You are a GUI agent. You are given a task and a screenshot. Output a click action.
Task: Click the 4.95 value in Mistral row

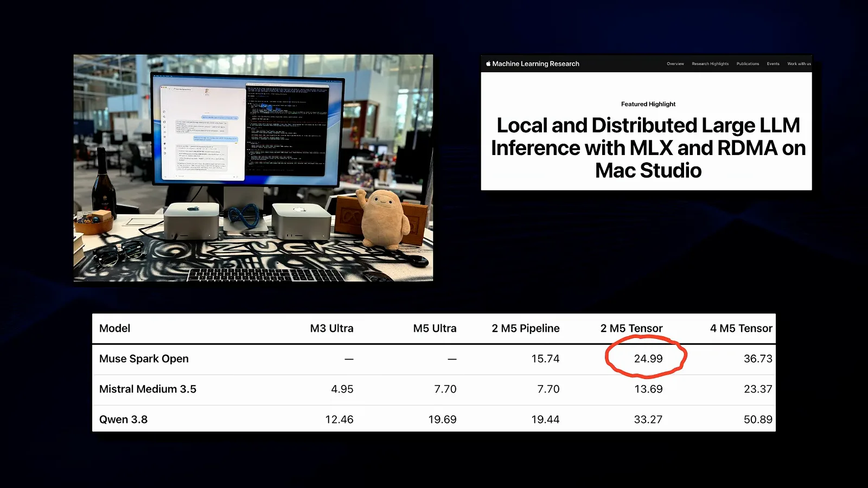pos(342,389)
